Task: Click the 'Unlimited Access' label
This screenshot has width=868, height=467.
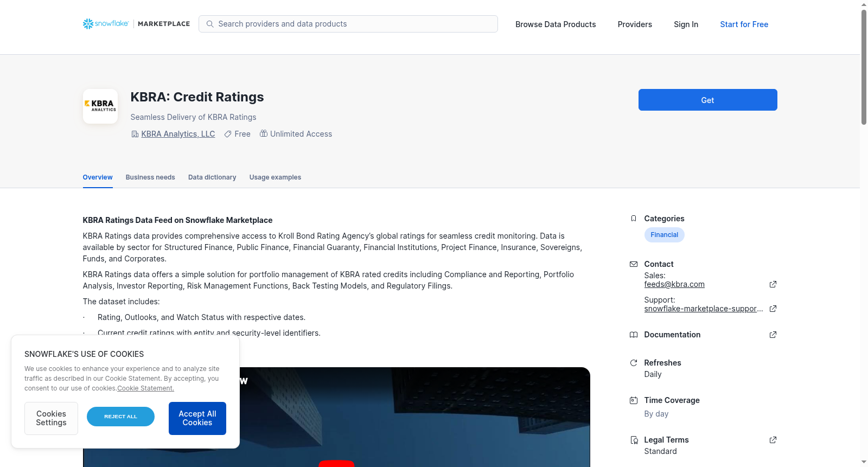Action: tap(301, 134)
